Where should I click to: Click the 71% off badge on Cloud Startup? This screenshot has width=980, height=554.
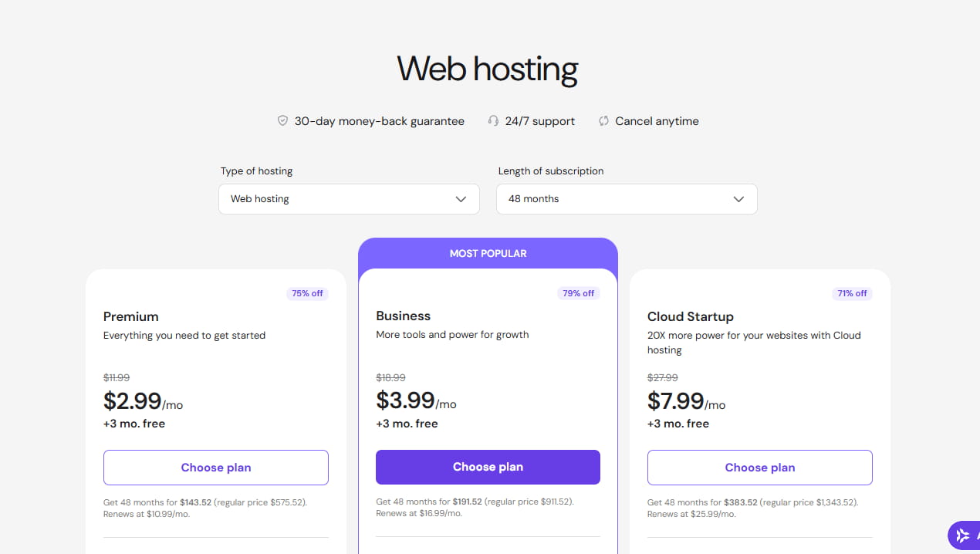point(852,293)
